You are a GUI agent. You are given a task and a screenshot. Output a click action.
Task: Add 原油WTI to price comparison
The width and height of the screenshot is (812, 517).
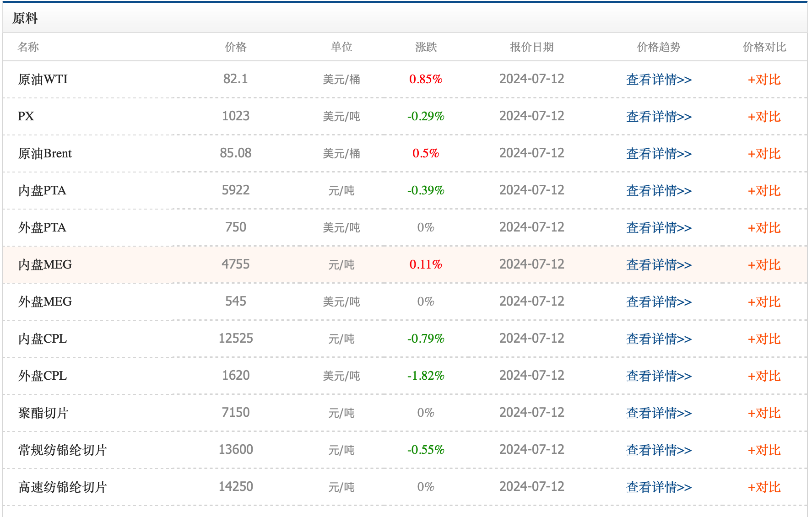click(x=764, y=80)
